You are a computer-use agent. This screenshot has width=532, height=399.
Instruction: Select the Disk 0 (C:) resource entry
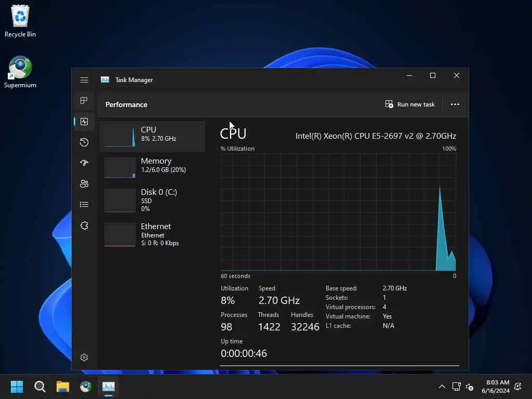[x=152, y=200]
